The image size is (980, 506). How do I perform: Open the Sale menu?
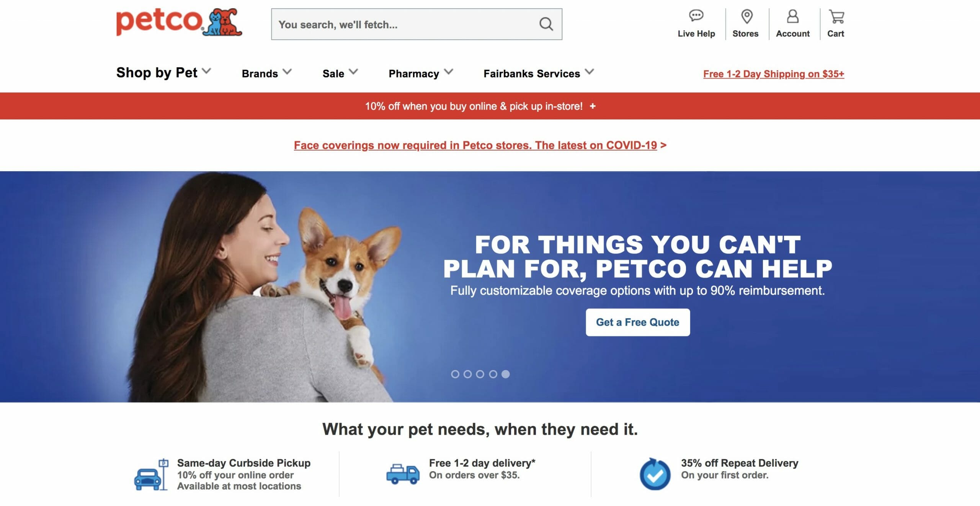pos(340,73)
